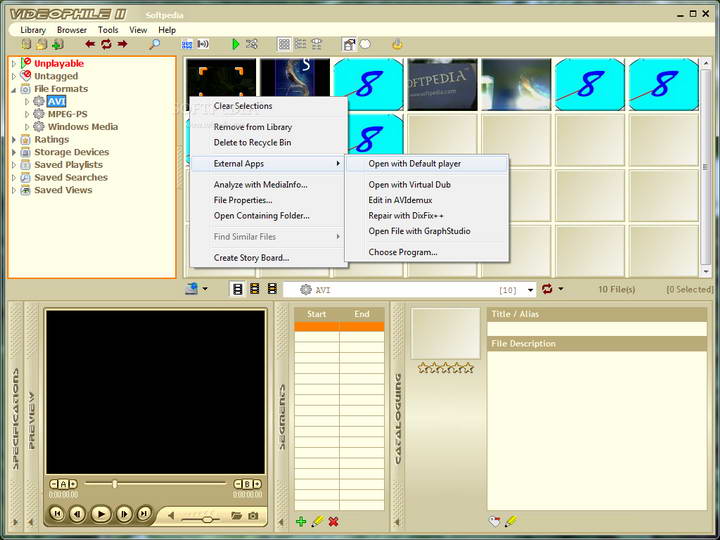Screen dimensions: 720x540
Task: Click the camera snapshot icon in player
Action: pos(253,516)
